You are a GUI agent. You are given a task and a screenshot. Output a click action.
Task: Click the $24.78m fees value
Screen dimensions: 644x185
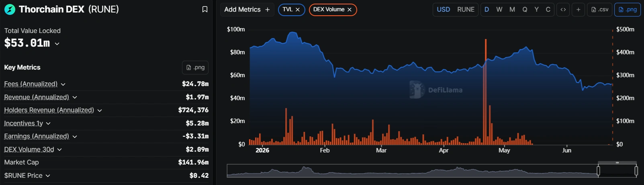[x=195, y=84]
